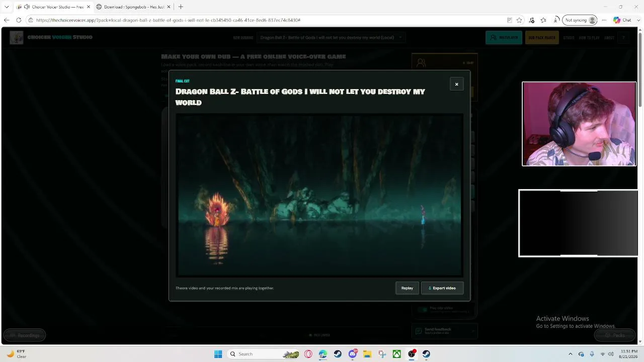Go to the Studio nav link
This screenshot has height=362, width=644.
pos(569,38)
